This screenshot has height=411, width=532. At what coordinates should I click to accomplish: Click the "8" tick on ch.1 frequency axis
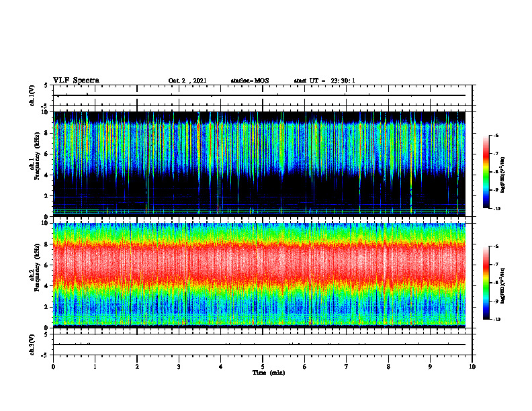pos(47,133)
